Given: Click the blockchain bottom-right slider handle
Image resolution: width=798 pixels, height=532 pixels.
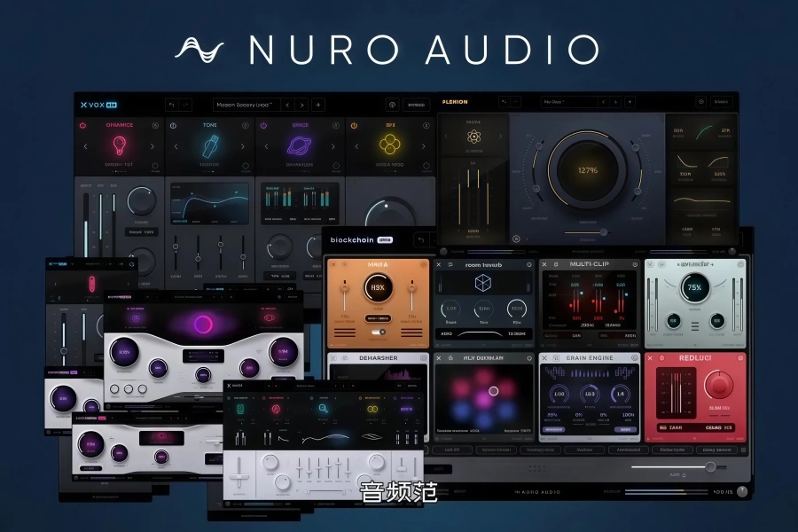Looking at the screenshot, I should point(710,466).
